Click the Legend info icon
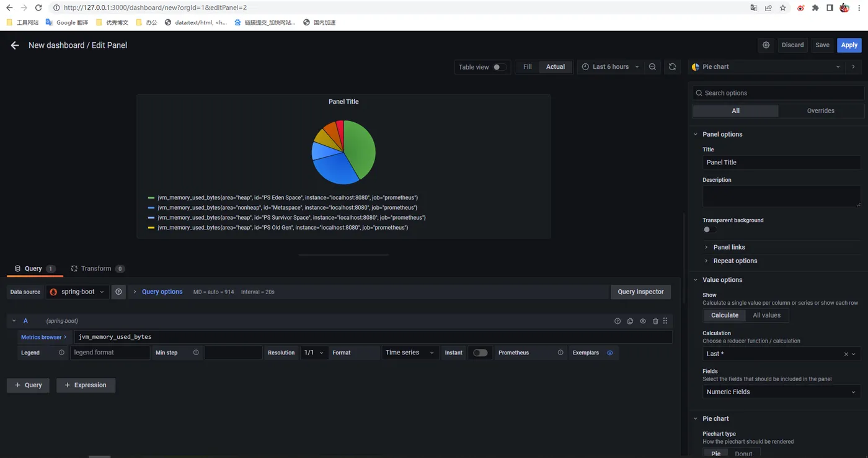The height and width of the screenshot is (458, 868). tap(61, 352)
